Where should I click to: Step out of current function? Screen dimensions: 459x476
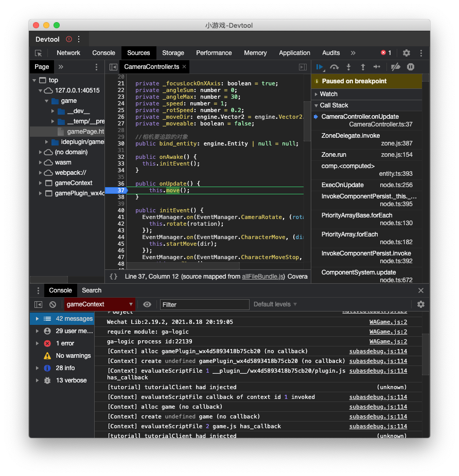[363, 67]
